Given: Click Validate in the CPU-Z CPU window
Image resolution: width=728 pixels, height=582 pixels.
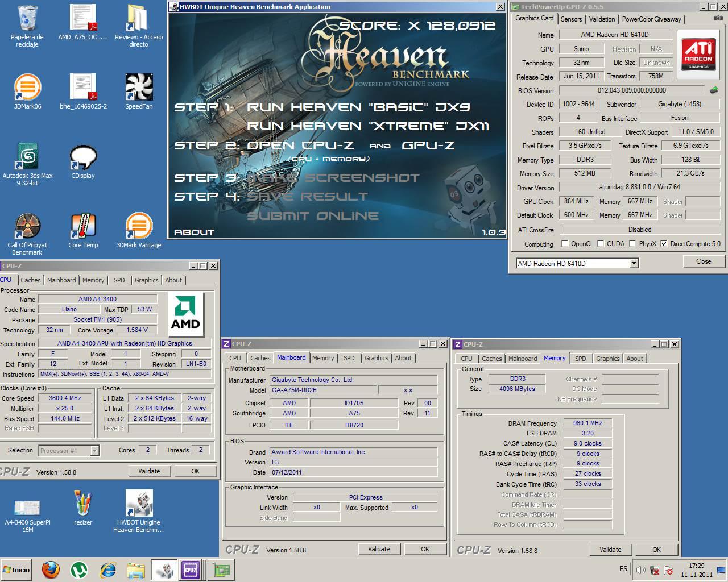Looking at the screenshot, I should pos(149,471).
